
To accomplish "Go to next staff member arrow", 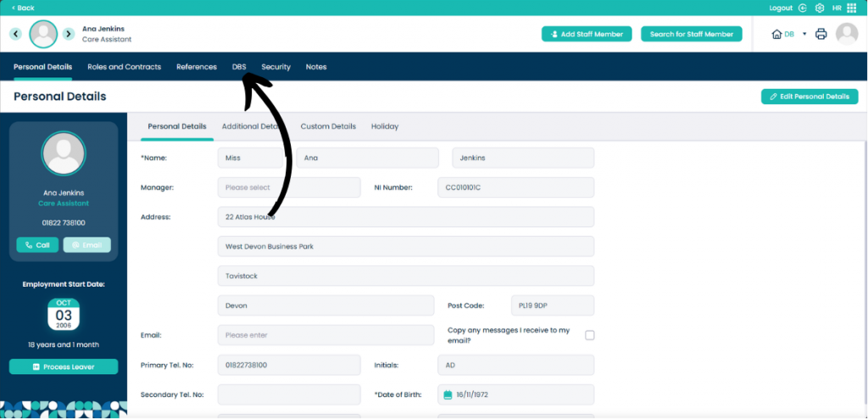I will click(68, 34).
